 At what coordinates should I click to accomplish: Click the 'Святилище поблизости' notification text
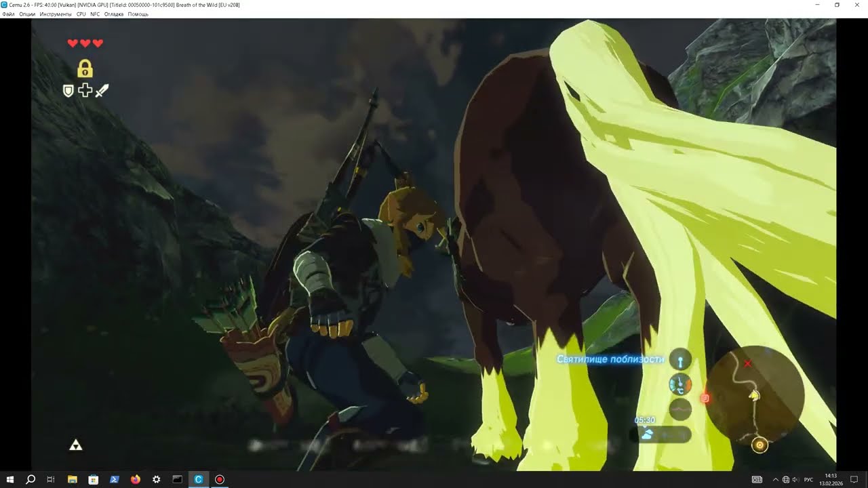click(x=610, y=359)
